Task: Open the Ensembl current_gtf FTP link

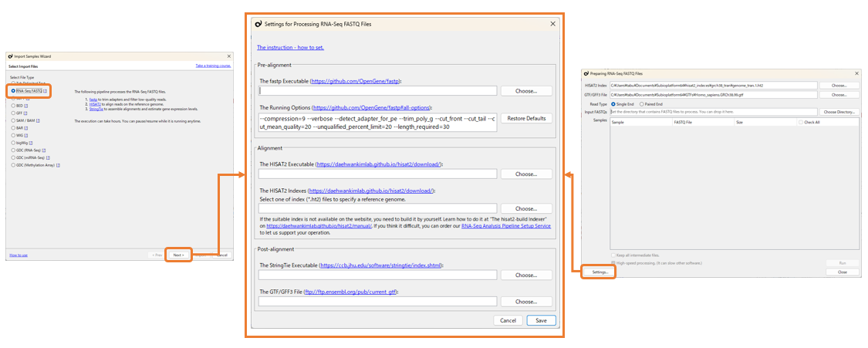Action: pos(351,292)
